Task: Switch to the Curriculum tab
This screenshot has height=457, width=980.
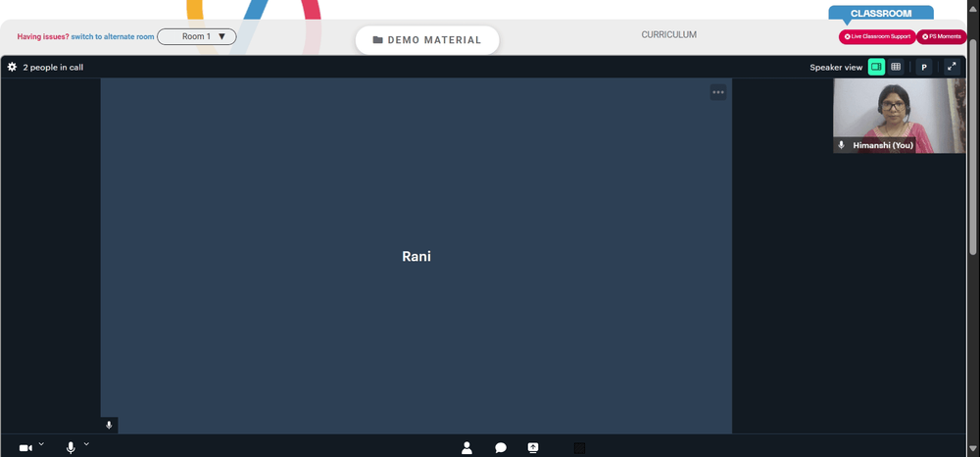Action: click(x=668, y=35)
